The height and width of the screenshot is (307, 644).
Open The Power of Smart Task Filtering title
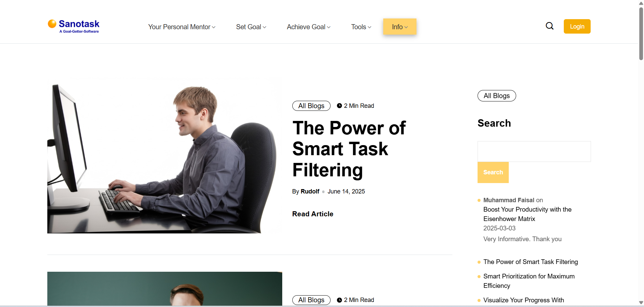click(x=349, y=149)
